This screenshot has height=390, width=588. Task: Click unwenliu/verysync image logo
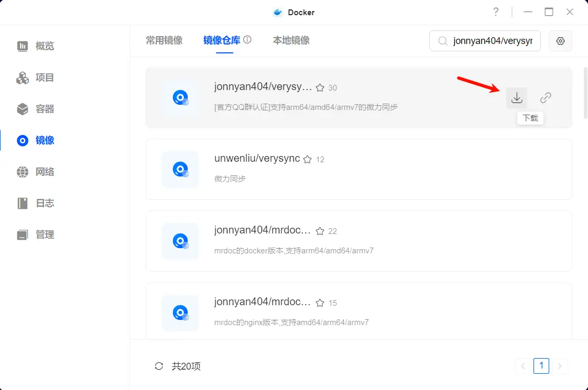point(180,169)
